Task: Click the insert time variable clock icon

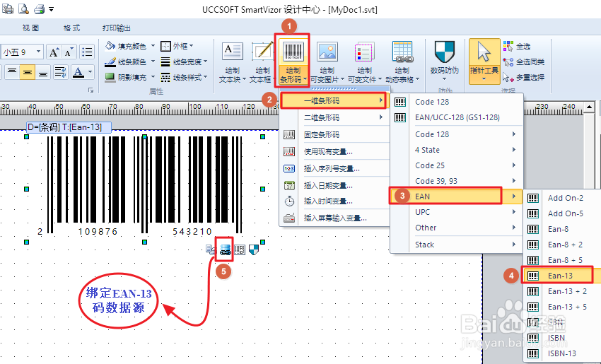Action: coord(289,201)
